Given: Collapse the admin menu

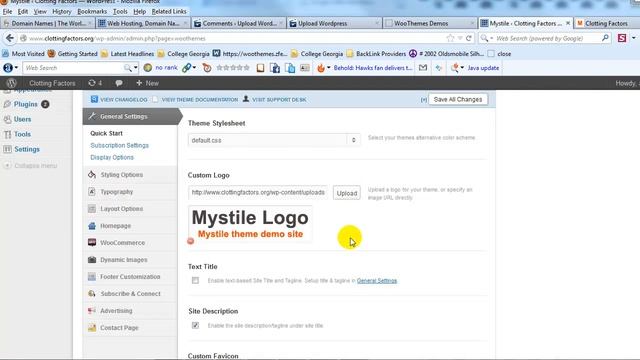Looking at the screenshot, I should pyautogui.click(x=31, y=166).
